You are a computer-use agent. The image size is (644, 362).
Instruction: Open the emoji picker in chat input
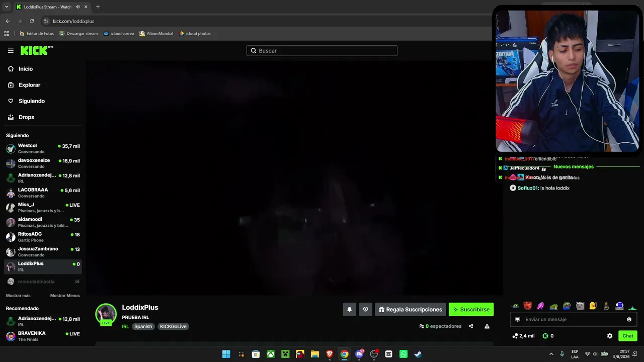[629, 319]
